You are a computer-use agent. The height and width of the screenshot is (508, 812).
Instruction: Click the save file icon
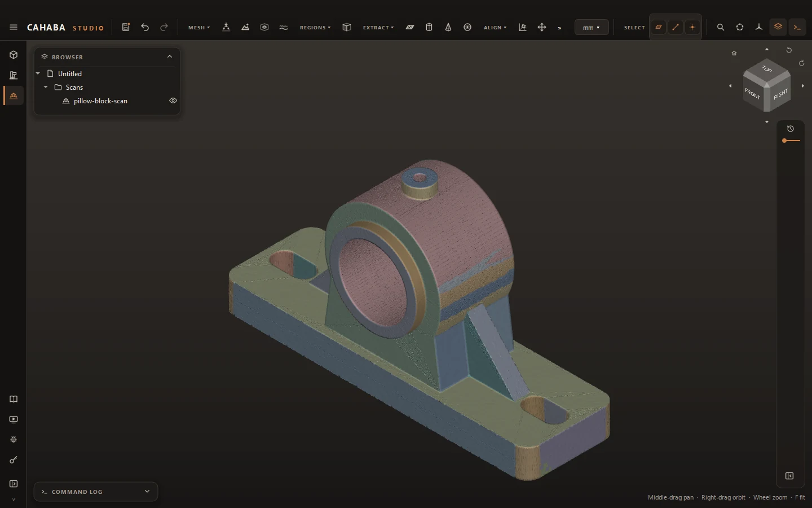click(126, 27)
